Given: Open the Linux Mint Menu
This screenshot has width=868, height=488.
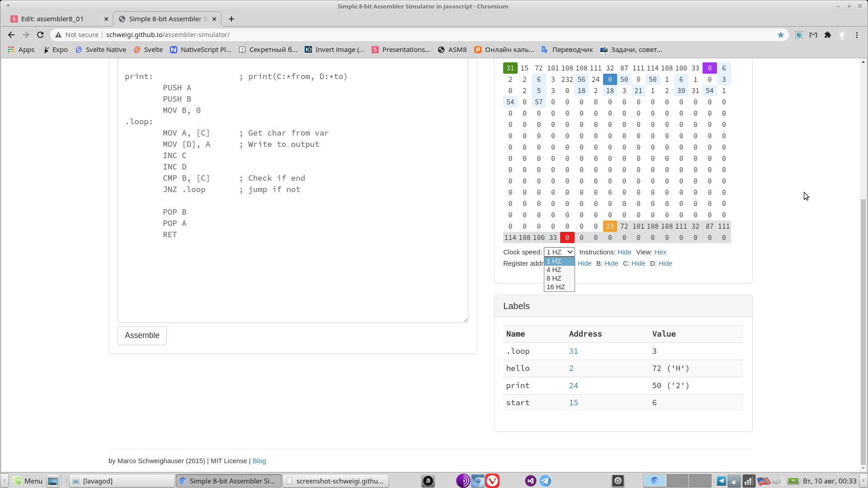Looking at the screenshot, I should (x=27, y=481).
